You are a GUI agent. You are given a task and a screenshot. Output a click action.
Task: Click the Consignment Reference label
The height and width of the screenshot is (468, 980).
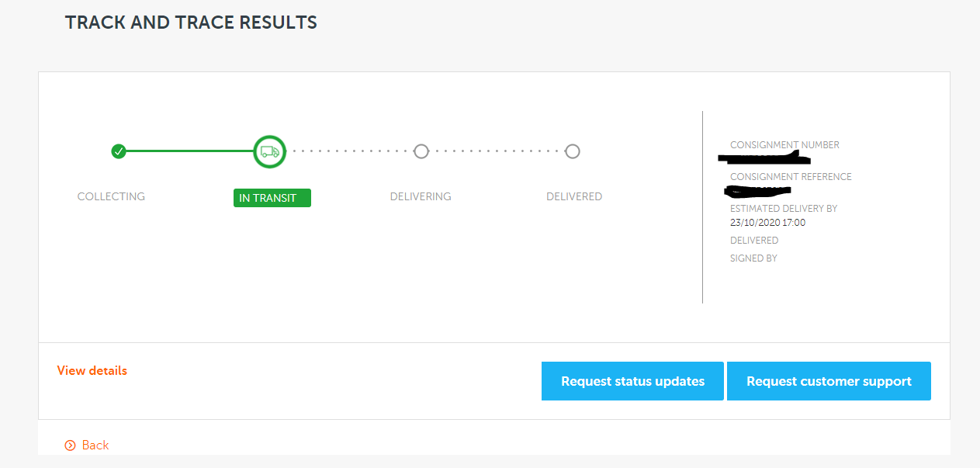click(x=791, y=177)
